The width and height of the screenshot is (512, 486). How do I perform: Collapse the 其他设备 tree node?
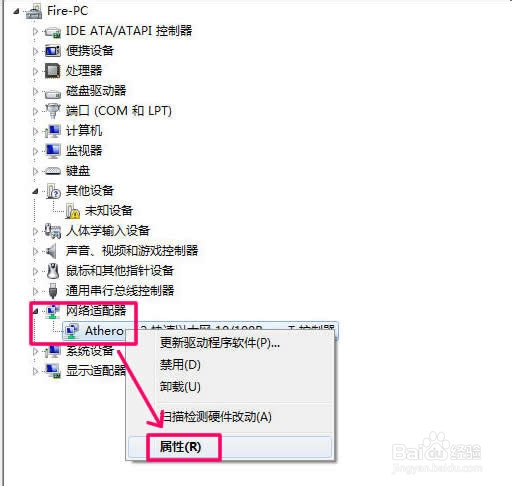[x=35, y=191]
